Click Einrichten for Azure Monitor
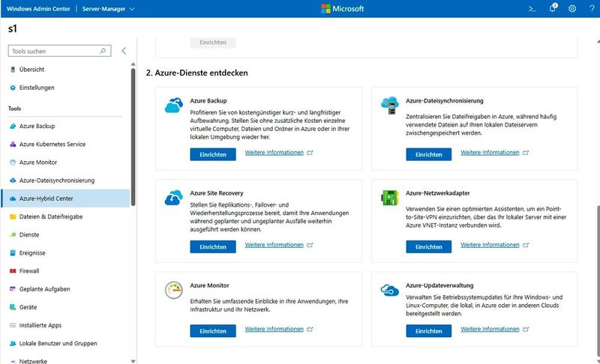The width and height of the screenshot is (600, 364). click(x=213, y=331)
